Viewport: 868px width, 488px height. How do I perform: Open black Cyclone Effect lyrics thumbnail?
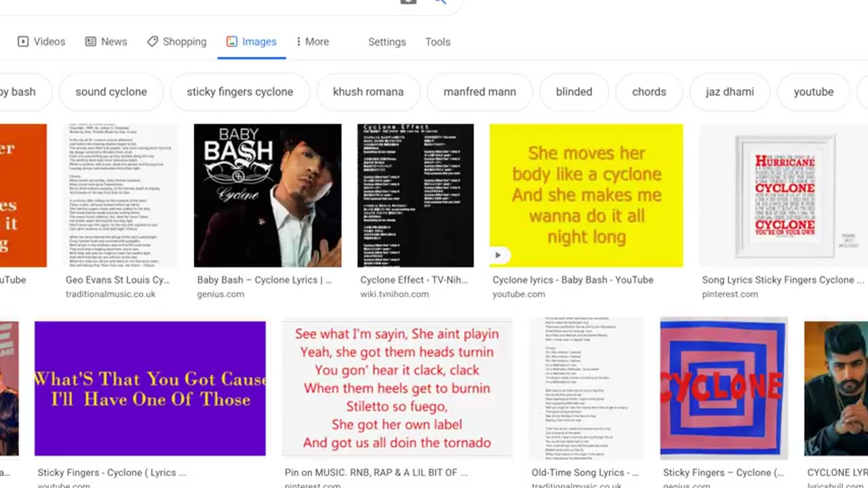pos(416,195)
